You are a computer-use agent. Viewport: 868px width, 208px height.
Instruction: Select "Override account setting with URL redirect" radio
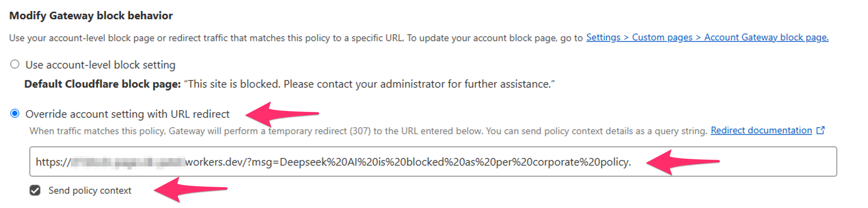pos(15,113)
